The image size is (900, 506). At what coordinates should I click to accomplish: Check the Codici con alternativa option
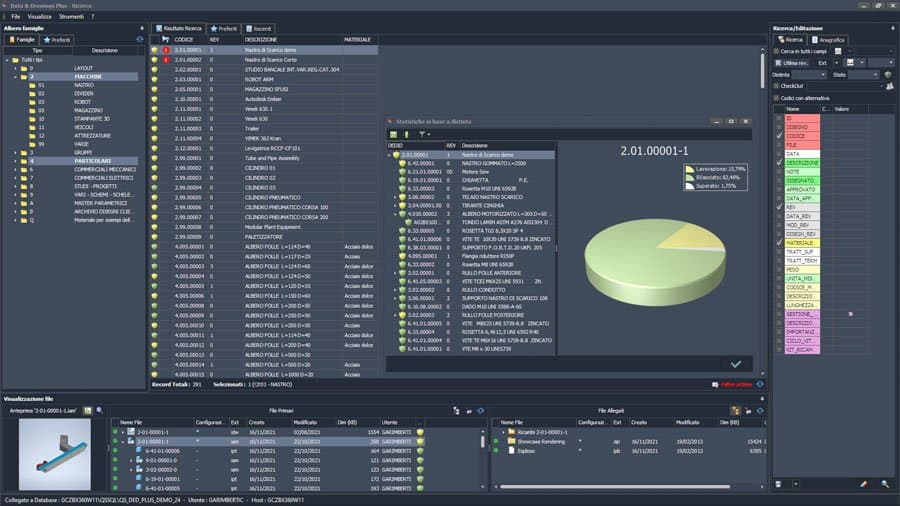777,98
